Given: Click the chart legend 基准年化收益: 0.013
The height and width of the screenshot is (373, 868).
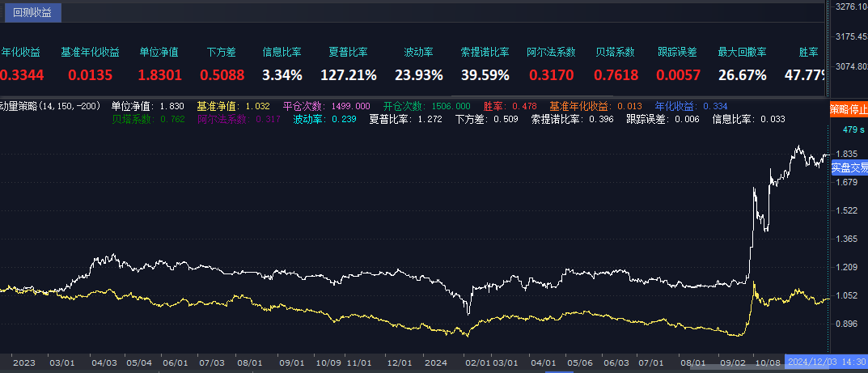Looking at the screenshot, I should tap(595, 106).
